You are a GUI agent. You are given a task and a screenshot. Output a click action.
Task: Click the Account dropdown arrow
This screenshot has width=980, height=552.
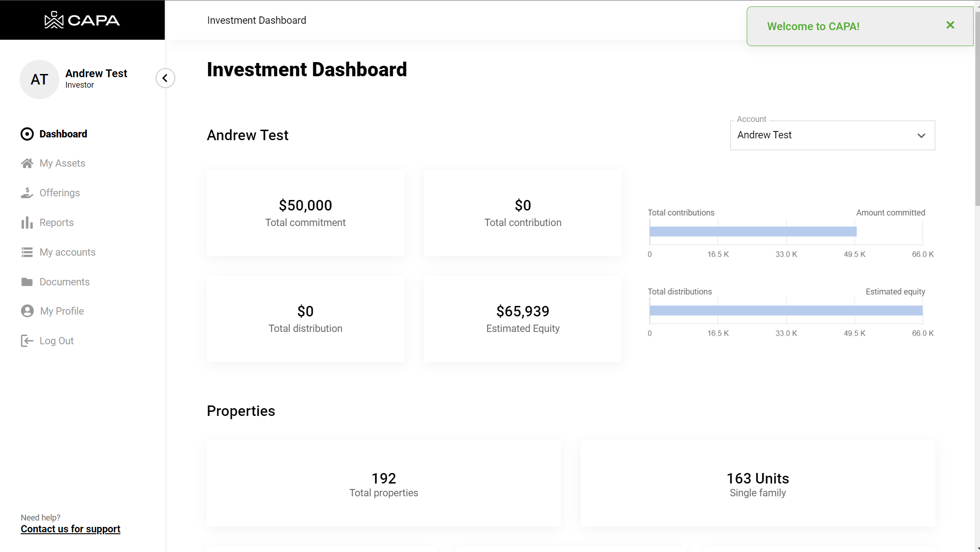point(921,136)
